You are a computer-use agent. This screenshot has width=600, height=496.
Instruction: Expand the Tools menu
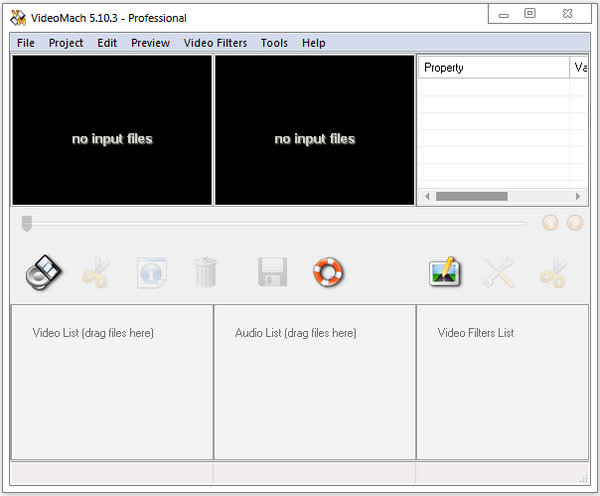[x=274, y=43]
